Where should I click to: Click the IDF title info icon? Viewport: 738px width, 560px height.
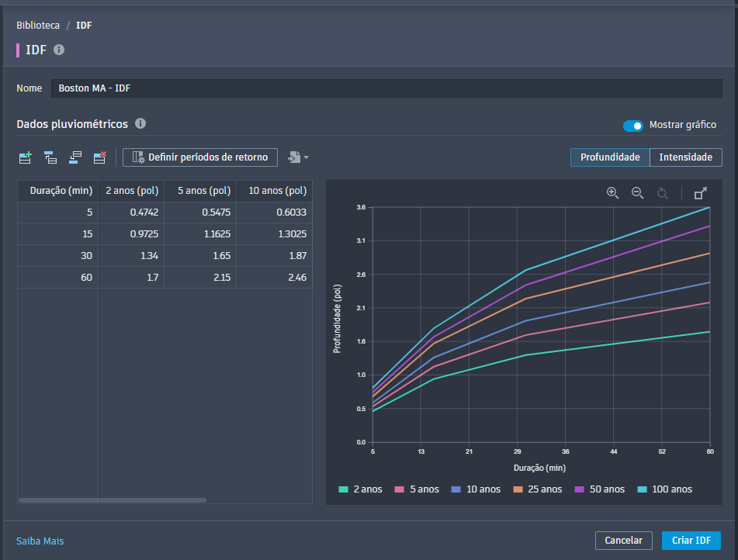(x=59, y=50)
